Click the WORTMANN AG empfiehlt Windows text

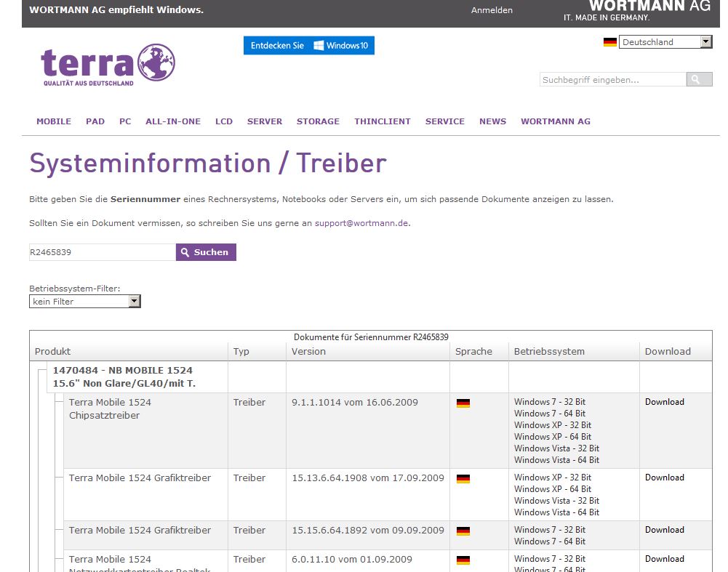point(116,9)
